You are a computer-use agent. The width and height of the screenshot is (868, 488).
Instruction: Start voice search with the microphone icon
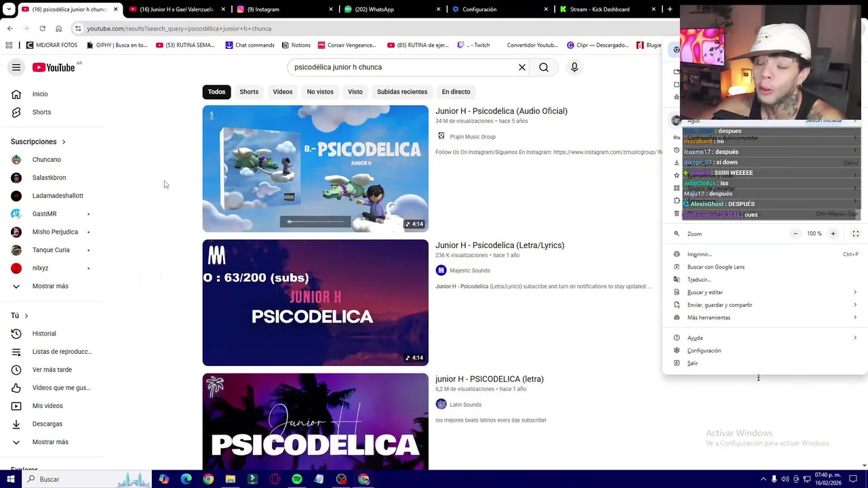574,67
